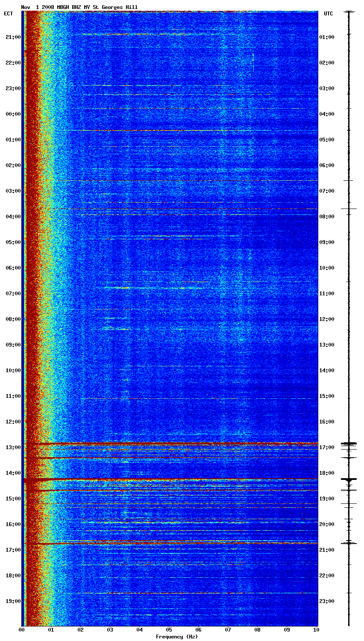Click the 03:00 UTC time label
The height and width of the screenshot is (641, 364).
[x=327, y=88]
